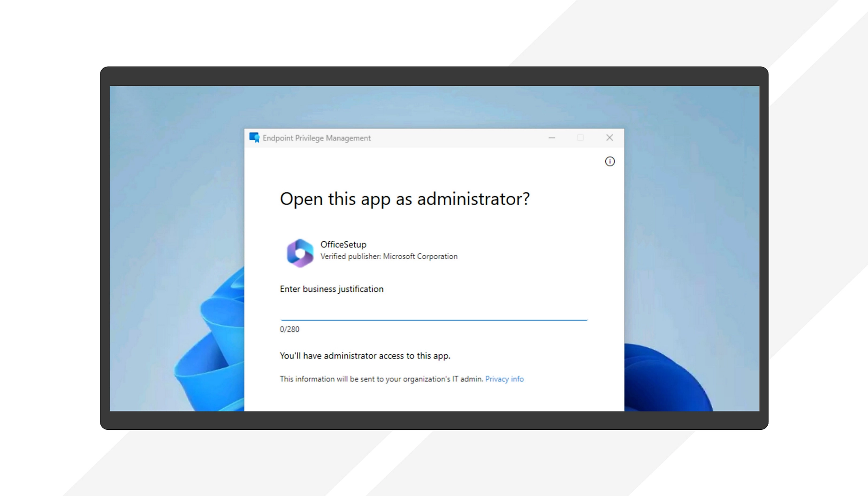This screenshot has height=496, width=868.
Task: Click the OfficeSetup app icon
Action: point(300,252)
